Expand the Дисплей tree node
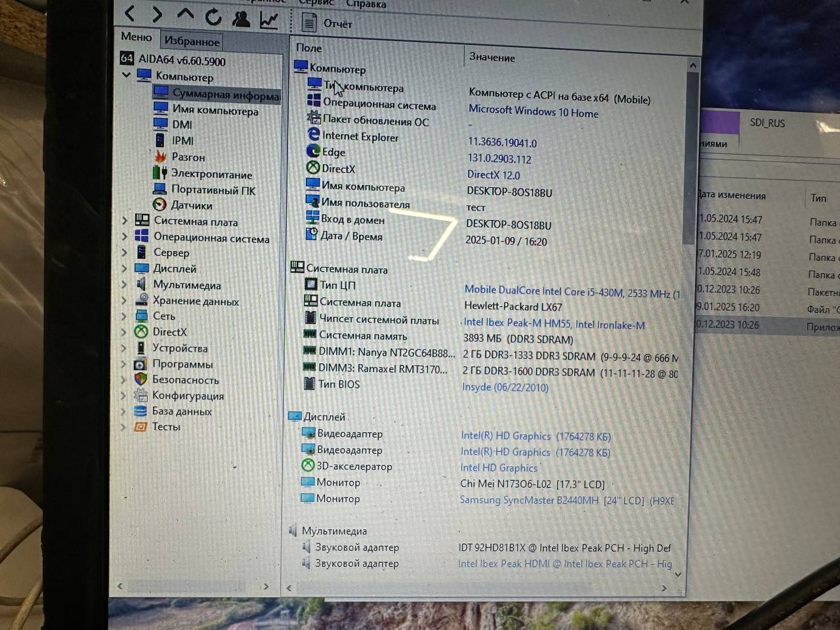 coord(125,268)
